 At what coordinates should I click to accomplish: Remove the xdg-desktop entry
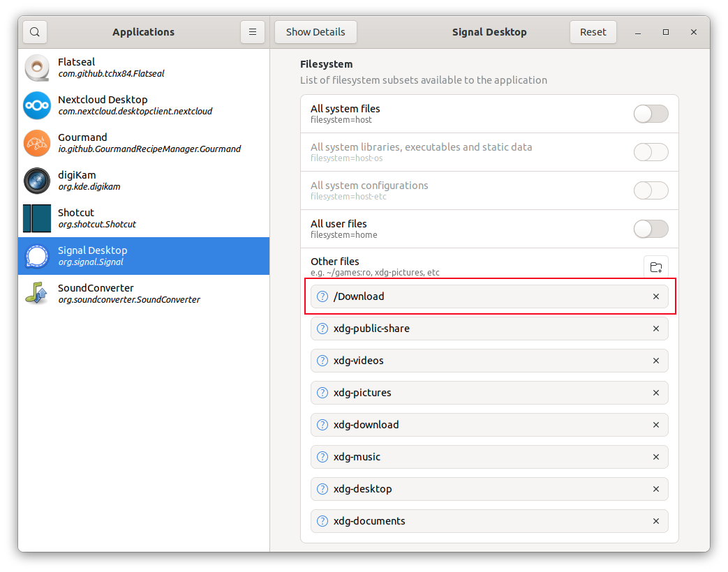(x=656, y=489)
